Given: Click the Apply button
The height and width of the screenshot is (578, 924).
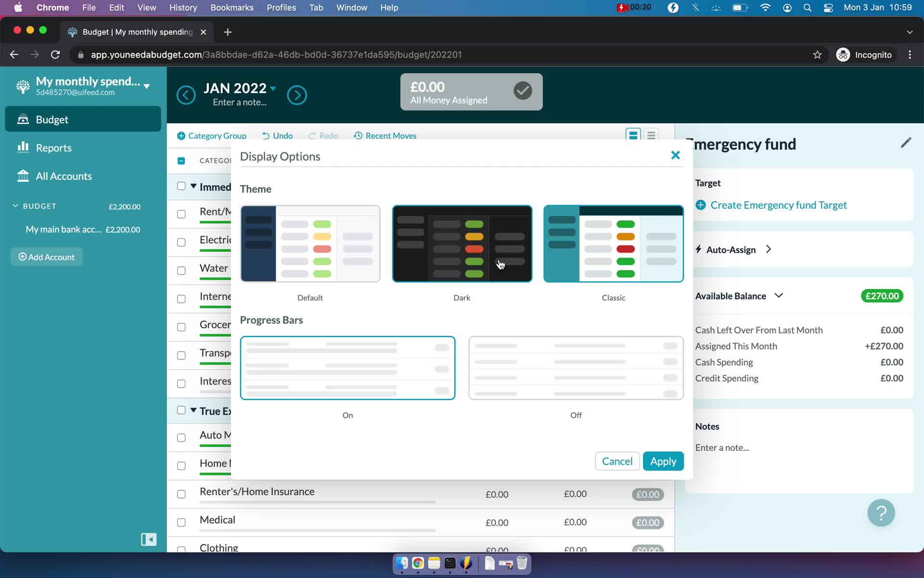Looking at the screenshot, I should [x=663, y=461].
